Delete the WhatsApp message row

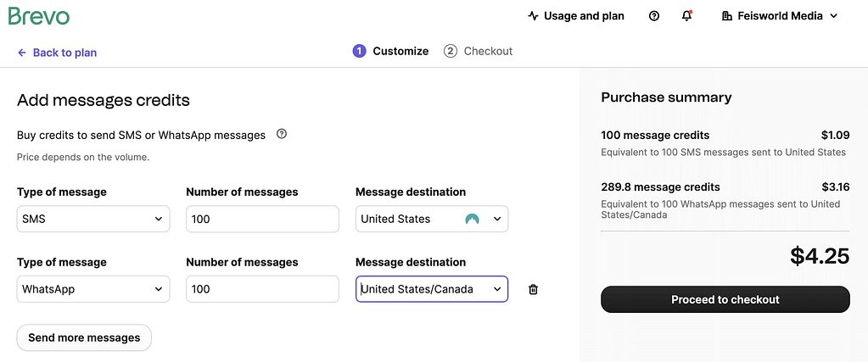pyautogui.click(x=533, y=290)
